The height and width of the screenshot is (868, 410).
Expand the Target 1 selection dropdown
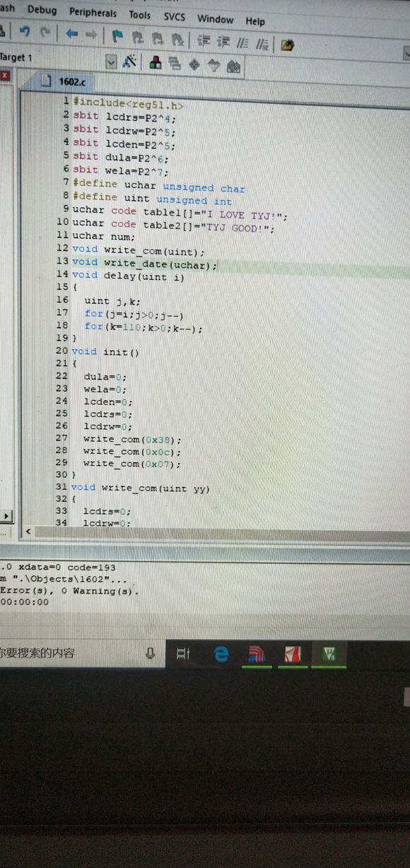pos(110,61)
